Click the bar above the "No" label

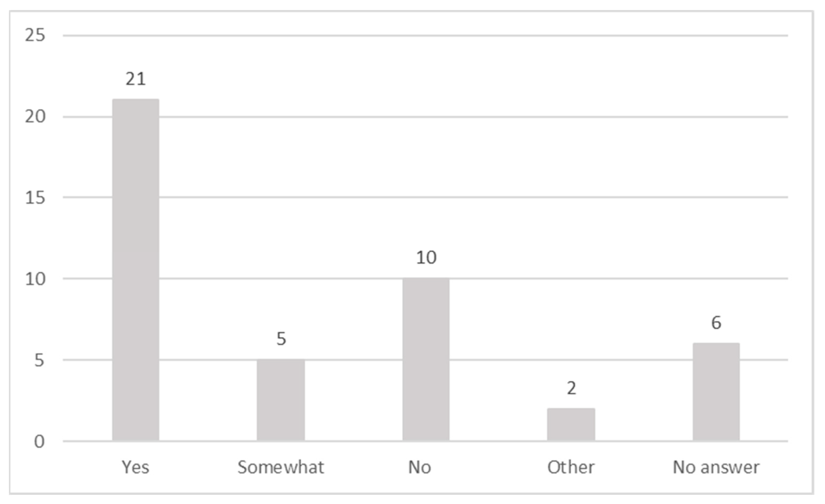(x=426, y=359)
